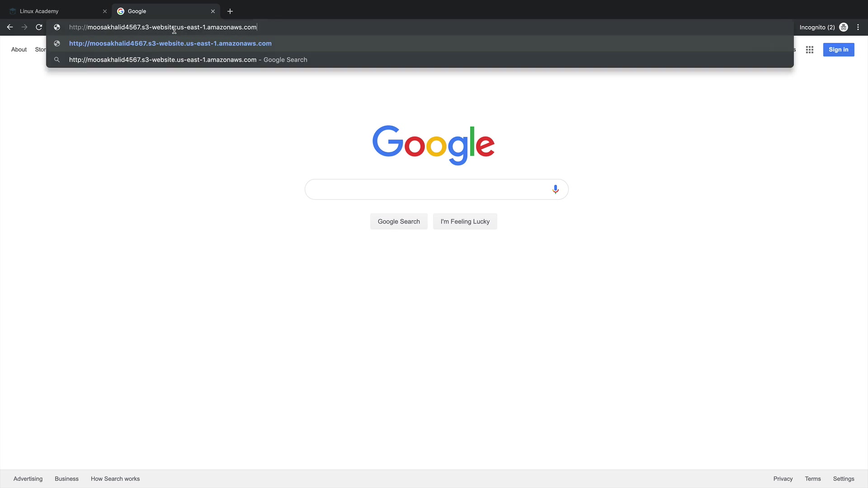Click the voice search microphone
This screenshot has width=868, height=488.
click(x=555, y=189)
